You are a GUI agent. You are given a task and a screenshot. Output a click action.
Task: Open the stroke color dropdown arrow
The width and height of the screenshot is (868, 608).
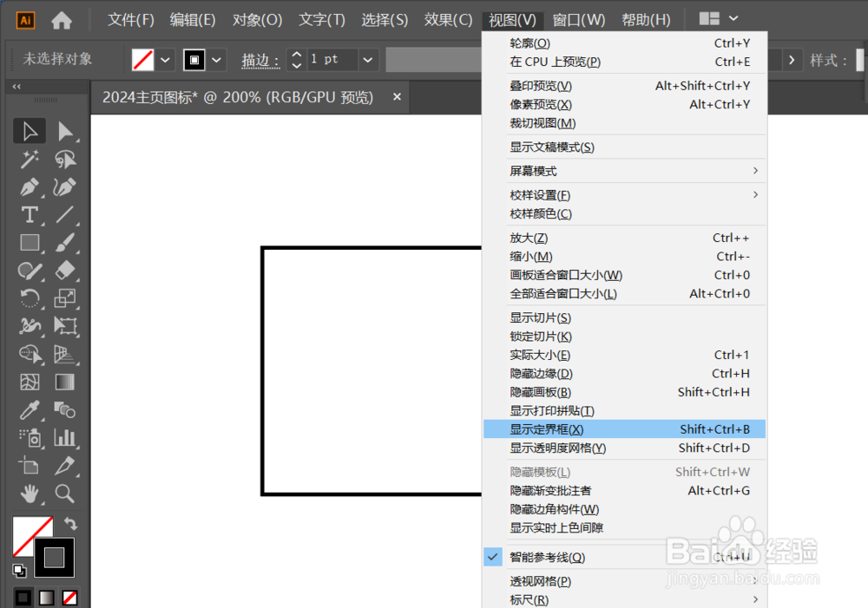point(216,60)
